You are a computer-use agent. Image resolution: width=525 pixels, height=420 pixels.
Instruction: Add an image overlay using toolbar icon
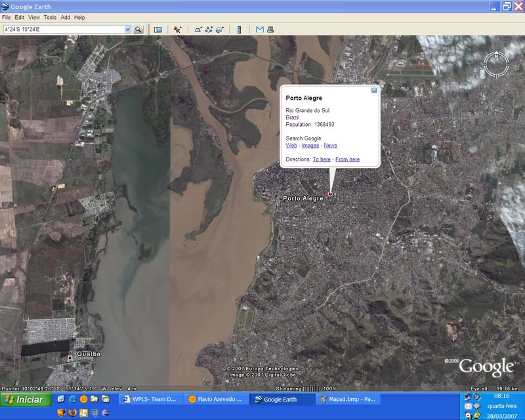click(220, 30)
